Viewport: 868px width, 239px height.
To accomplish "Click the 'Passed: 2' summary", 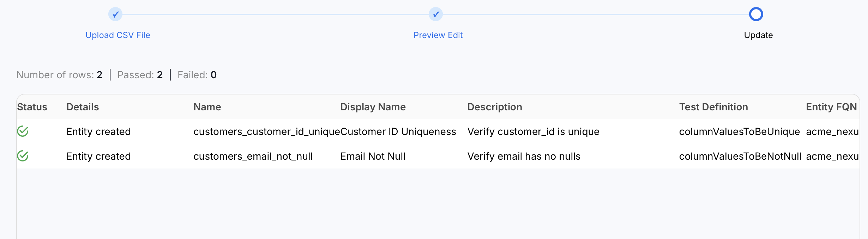I will (140, 75).
